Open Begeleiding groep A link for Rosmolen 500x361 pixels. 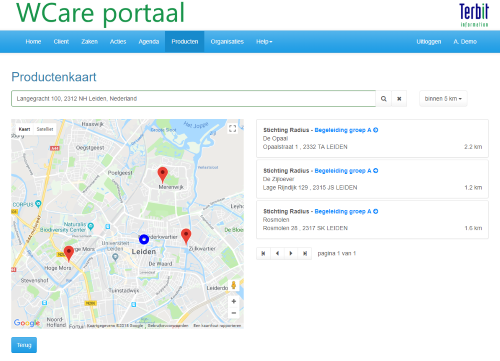tap(343, 211)
